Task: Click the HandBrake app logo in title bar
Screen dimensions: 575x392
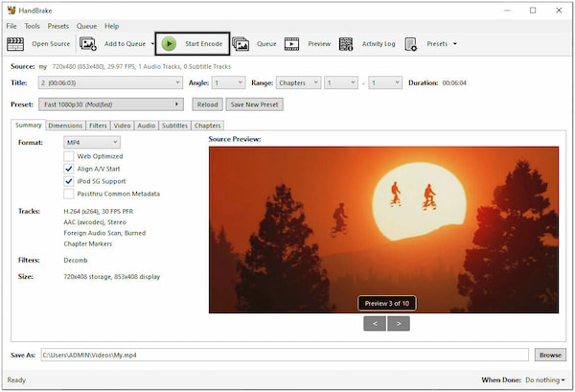Action: point(11,11)
